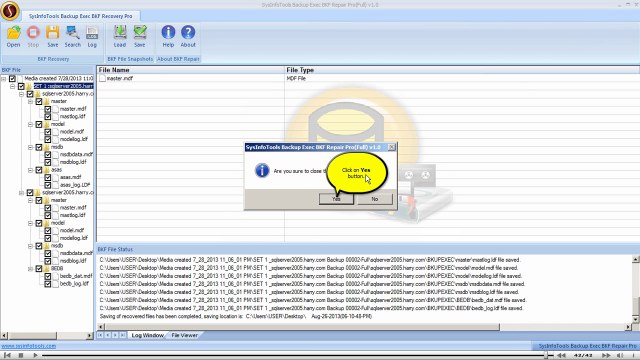Uncheck the SET 1 checkbox
640x360 pixels.
click(x=21, y=86)
